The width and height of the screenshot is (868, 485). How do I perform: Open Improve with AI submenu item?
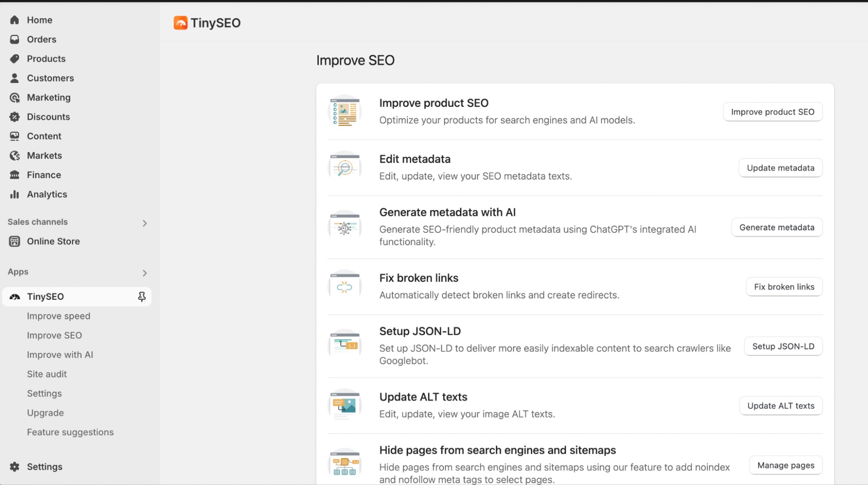60,355
